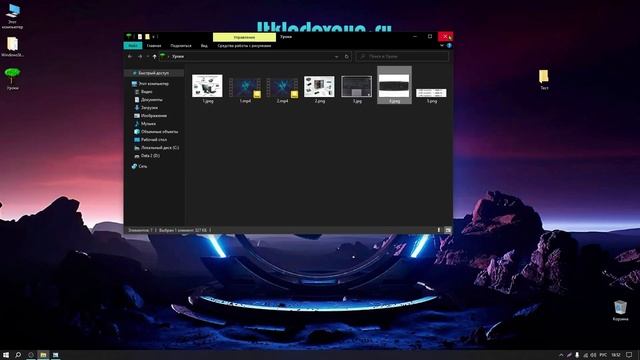
Task: Go back with the back arrow
Action: point(130,57)
